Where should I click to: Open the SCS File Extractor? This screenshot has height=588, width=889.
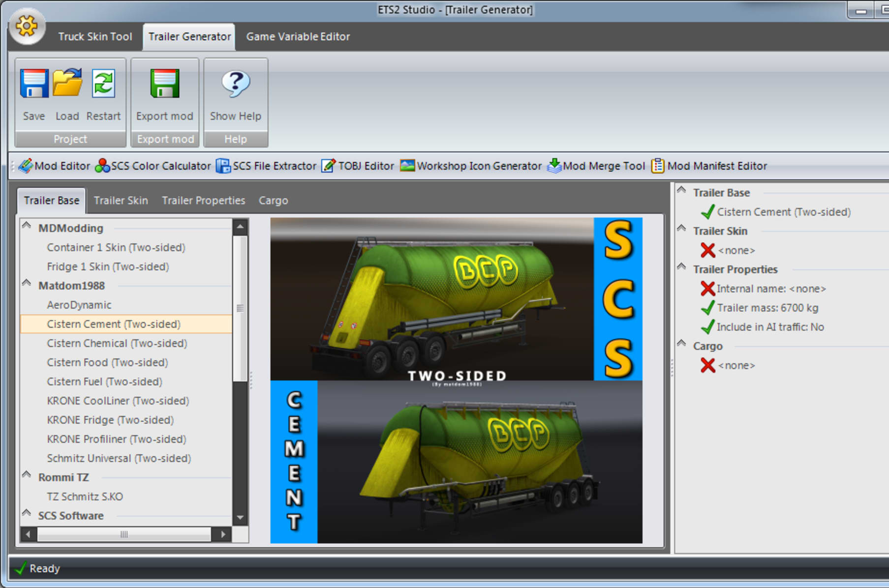(x=266, y=166)
